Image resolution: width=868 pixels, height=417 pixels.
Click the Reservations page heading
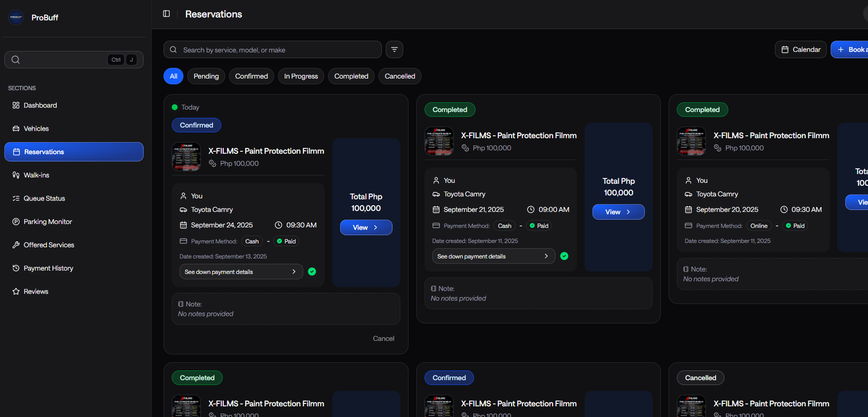(x=213, y=14)
